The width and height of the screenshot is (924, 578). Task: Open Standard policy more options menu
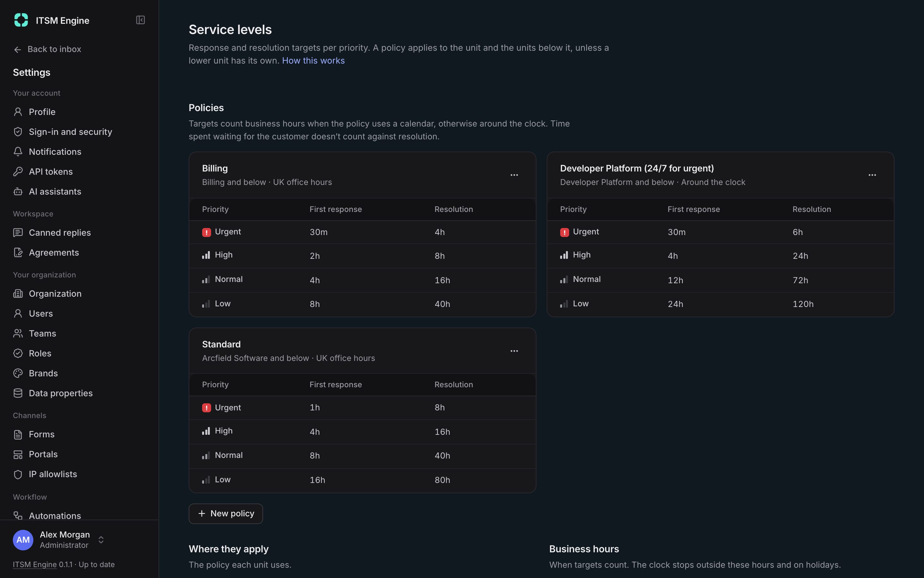click(x=514, y=351)
